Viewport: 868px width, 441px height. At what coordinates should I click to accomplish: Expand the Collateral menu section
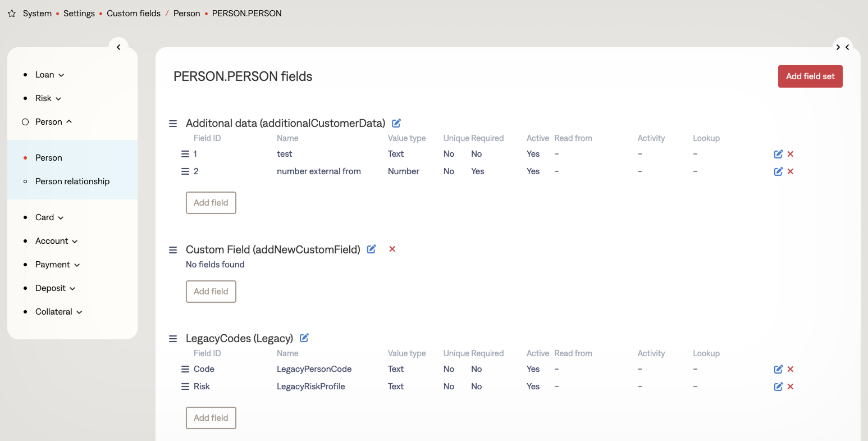point(58,312)
